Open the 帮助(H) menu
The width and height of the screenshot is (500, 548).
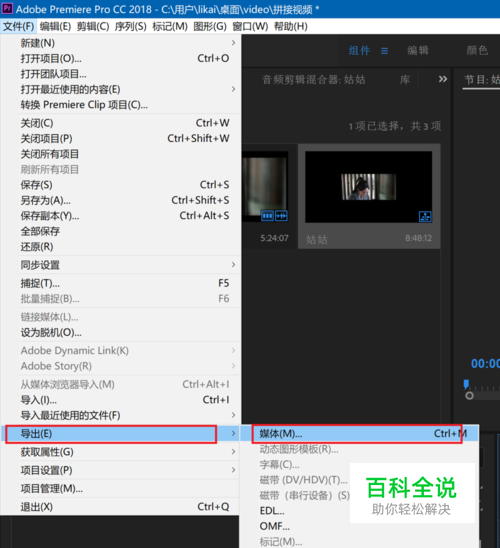291,27
